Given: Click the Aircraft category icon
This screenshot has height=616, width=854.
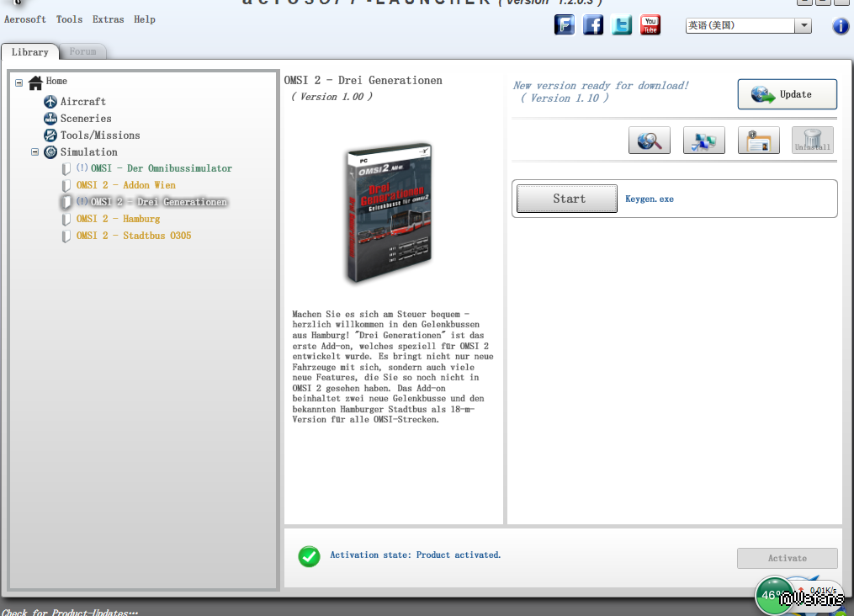Looking at the screenshot, I should tap(50, 101).
